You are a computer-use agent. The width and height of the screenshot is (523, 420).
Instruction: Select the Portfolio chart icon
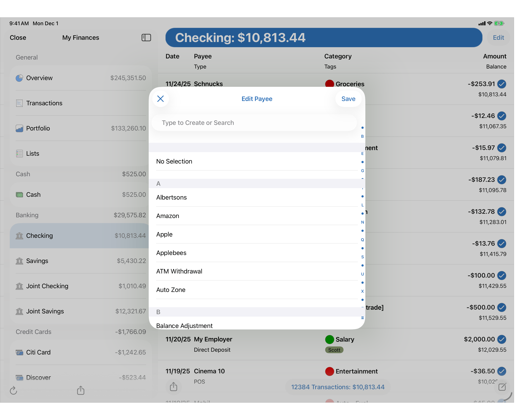(x=19, y=129)
